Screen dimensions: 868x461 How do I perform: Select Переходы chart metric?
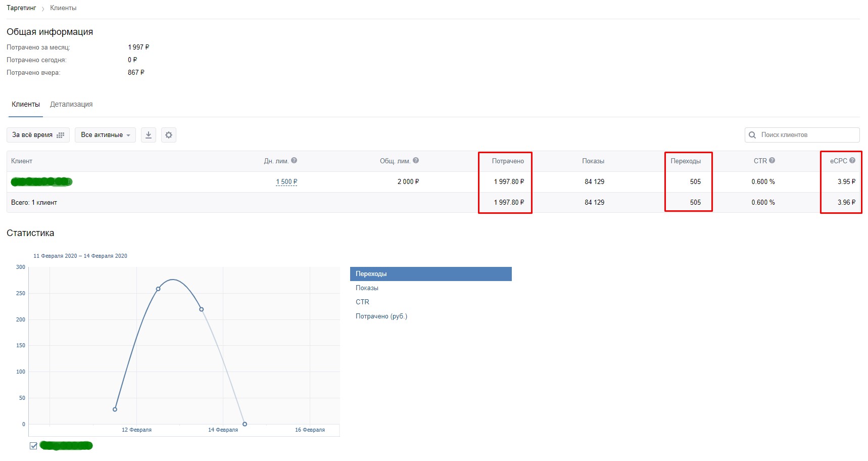(x=431, y=274)
